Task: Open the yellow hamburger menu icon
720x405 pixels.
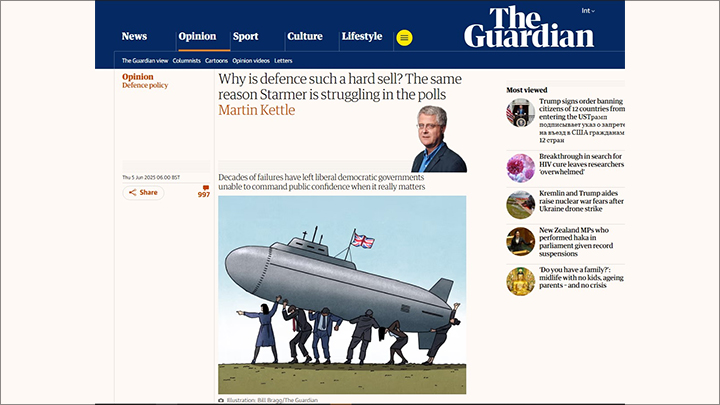Action: click(x=404, y=38)
